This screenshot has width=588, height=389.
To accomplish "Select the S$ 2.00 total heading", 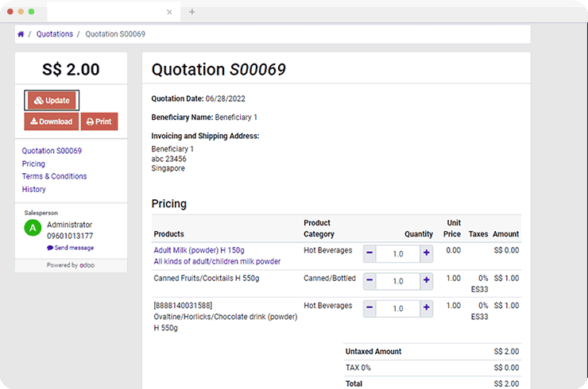I will click(x=71, y=69).
